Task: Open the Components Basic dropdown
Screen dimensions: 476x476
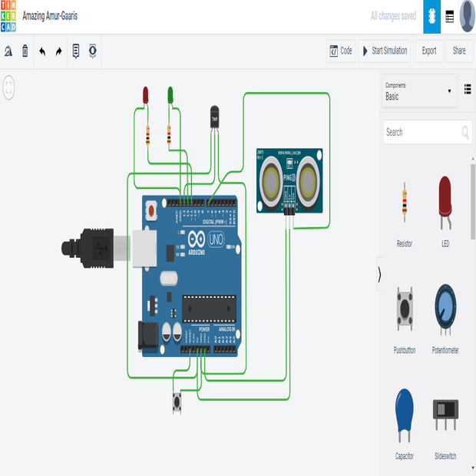Action: click(x=418, y=91)
